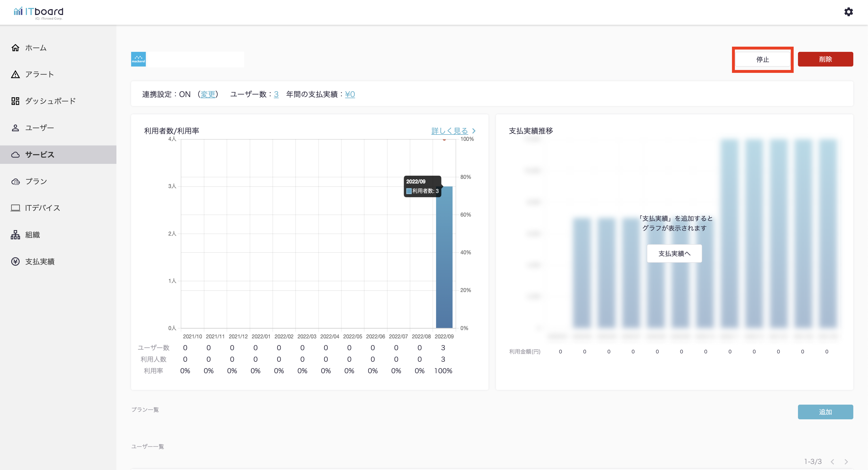Screen dimensions: 868x470
Task: Click the home icon in the sidebar
Action: click(x=15, y=48)
